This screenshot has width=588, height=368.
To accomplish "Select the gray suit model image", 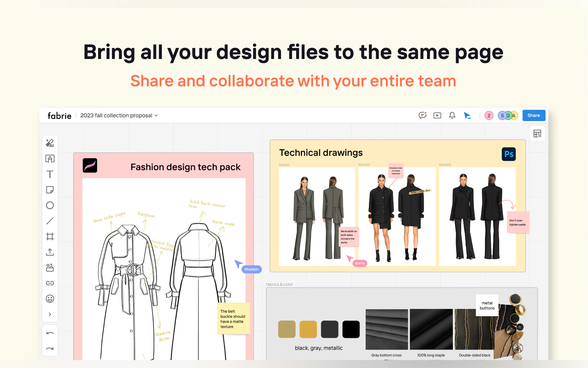I will [317, 216].
